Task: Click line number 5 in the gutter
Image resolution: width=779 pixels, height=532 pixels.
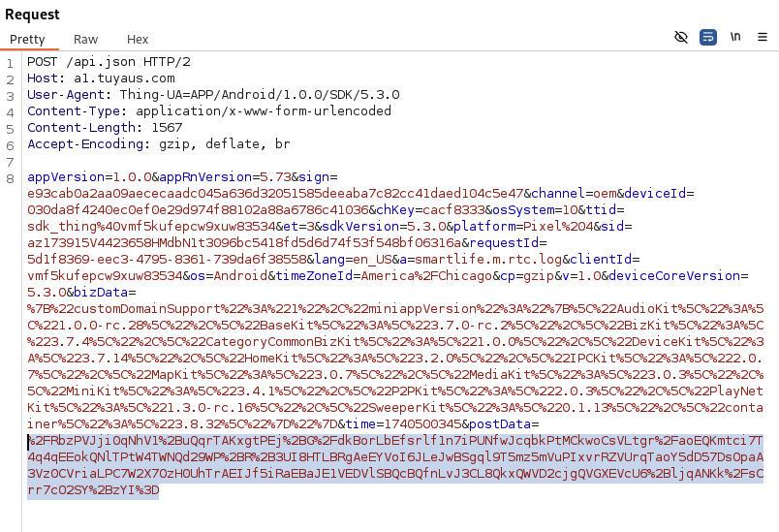Action: point(10,129)
